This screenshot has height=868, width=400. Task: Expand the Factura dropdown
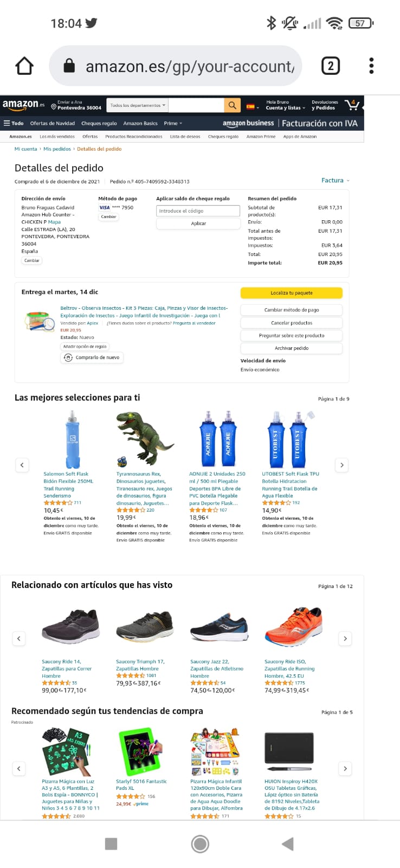(x=336, y=181)
